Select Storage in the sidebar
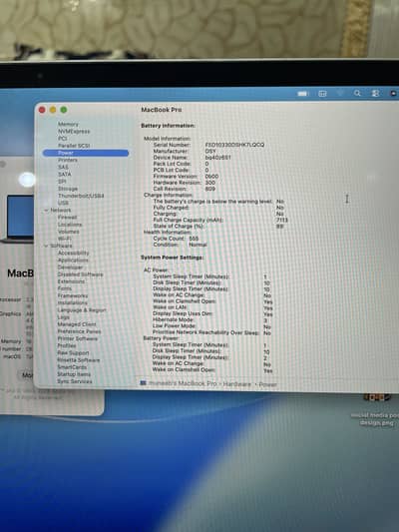 pyautogui.click(x=68, y=189)
